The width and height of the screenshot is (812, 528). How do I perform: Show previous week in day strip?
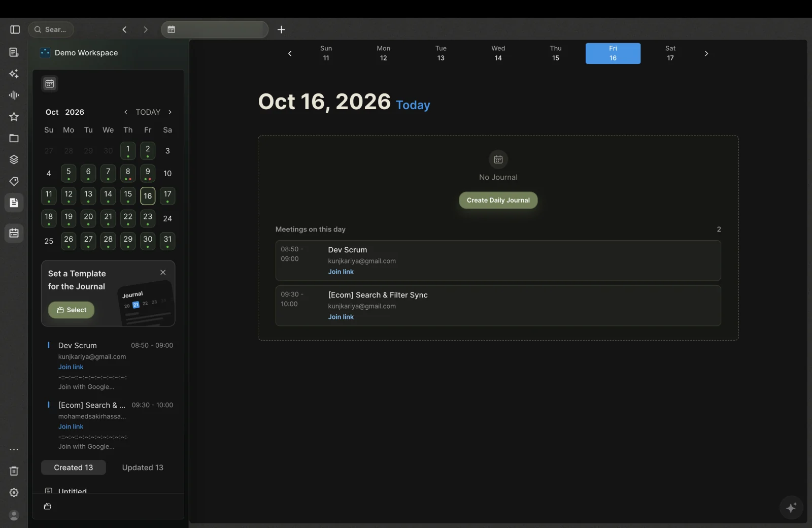290,53
